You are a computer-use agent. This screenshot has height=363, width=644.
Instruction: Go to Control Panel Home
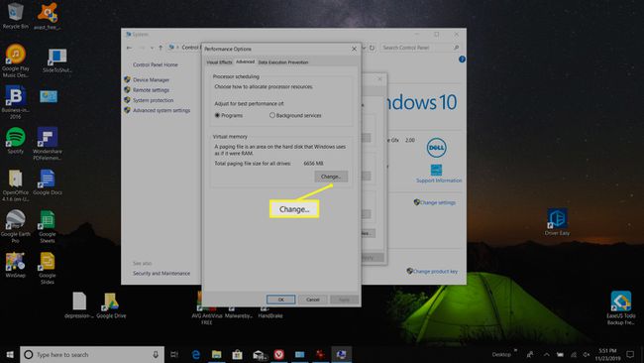[156, 64]
